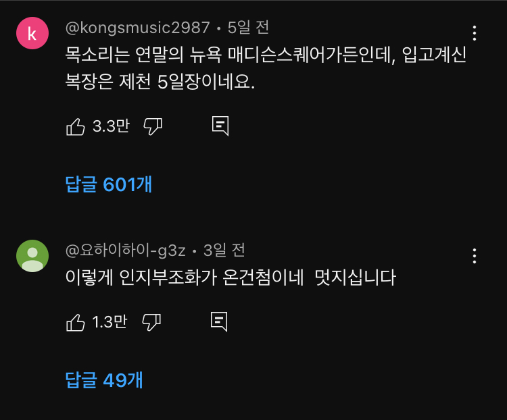This screenshot has width=507, height=420.
Task: Click the reply icon on kongsmusic2987's comment
Action: pyautogui.click(x=220, y=126)
